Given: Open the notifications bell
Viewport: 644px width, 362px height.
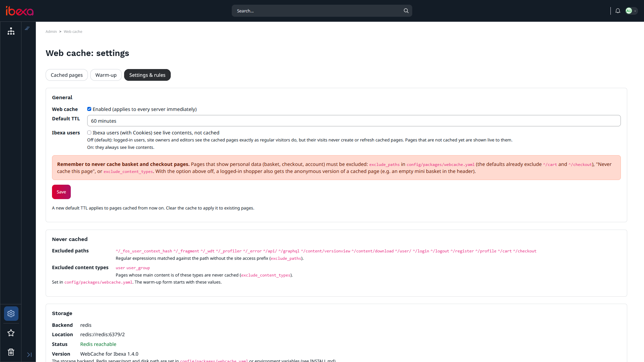Looking at the screenshot, I should tap(618, 11).
